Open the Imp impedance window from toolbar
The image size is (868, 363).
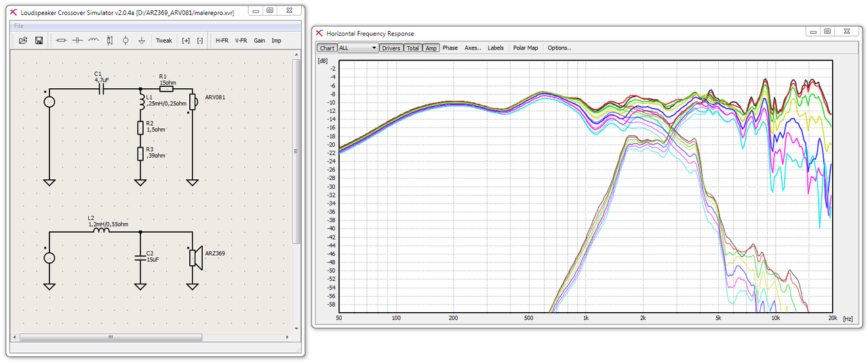(x=277, y=41)
